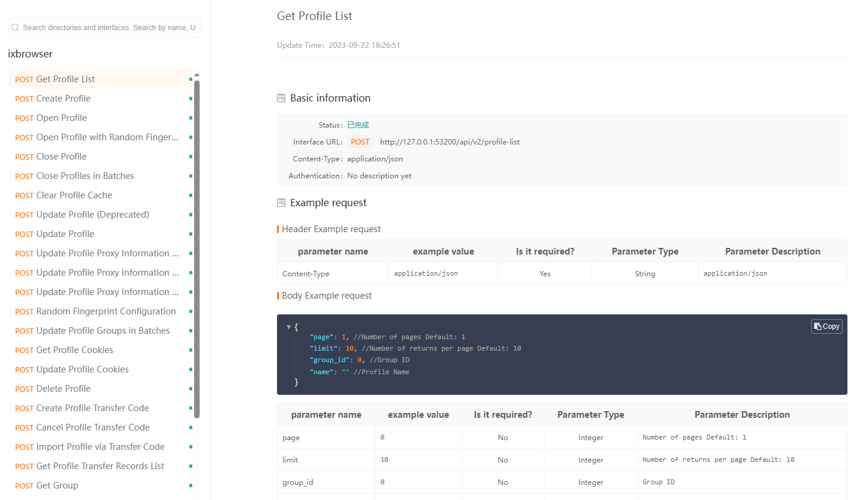Click the orange POST label beside Update Profile

click(x=24, y=234)
